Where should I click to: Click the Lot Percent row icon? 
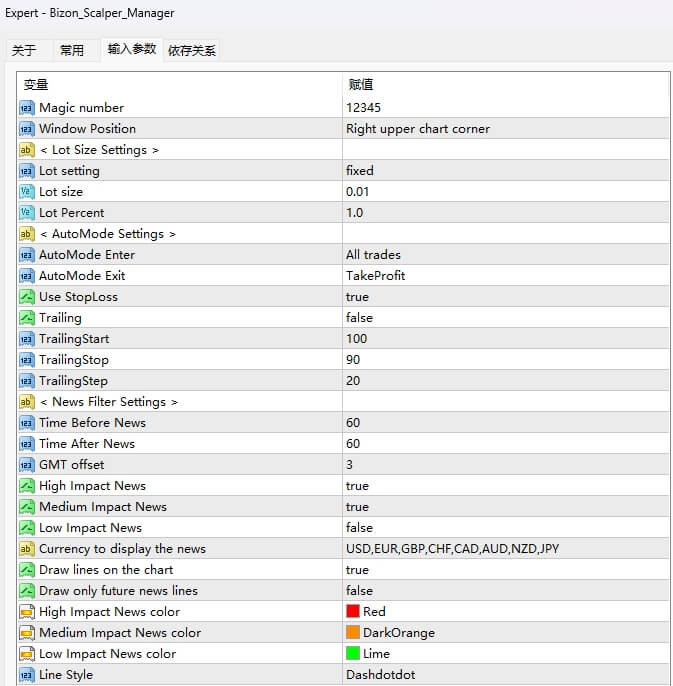coord(27,213)
